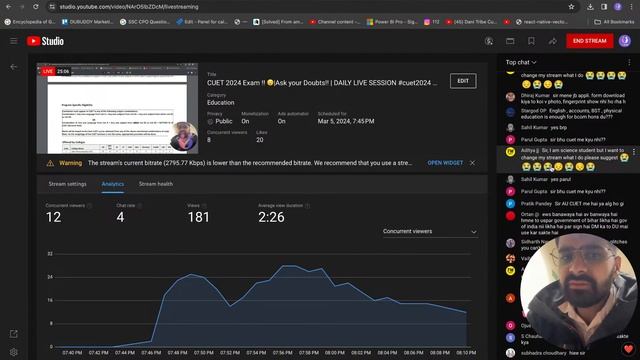Switch to the Stream settings tab
The height and width of the screenshot is (360, 640).
tap(67, 184)
